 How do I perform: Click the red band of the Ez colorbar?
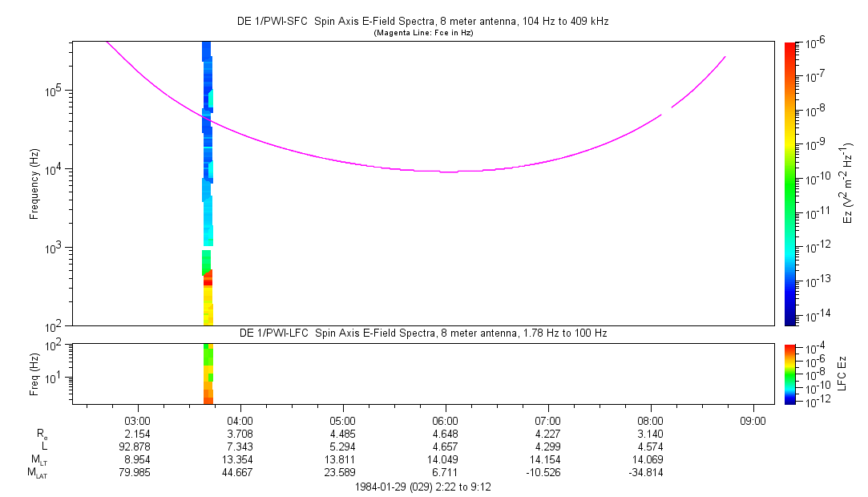(790, 52)
